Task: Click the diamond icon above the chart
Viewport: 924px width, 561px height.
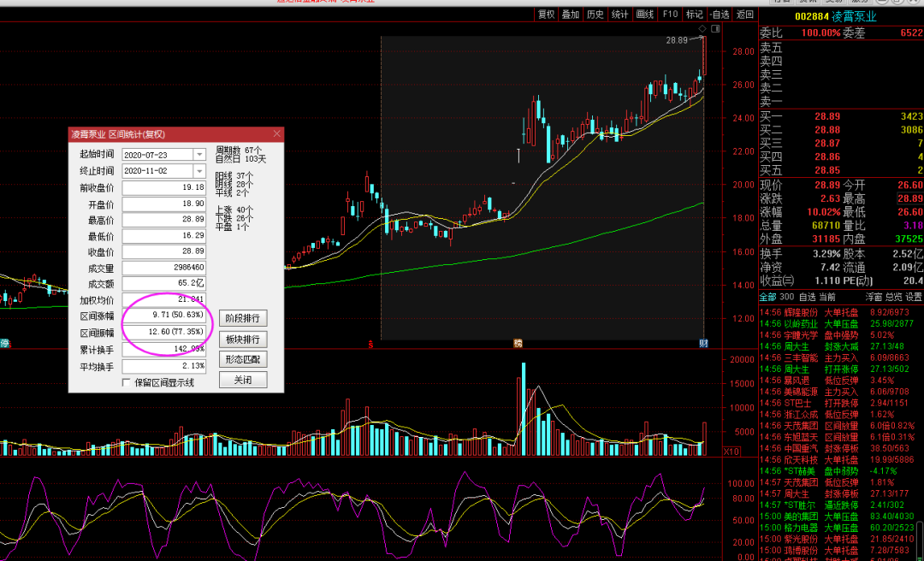Action: point(702,29)
